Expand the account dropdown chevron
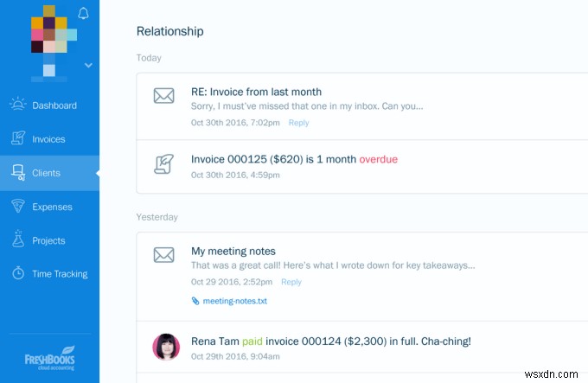The height and width of the screenshot is (383, 588). [88, 65]
